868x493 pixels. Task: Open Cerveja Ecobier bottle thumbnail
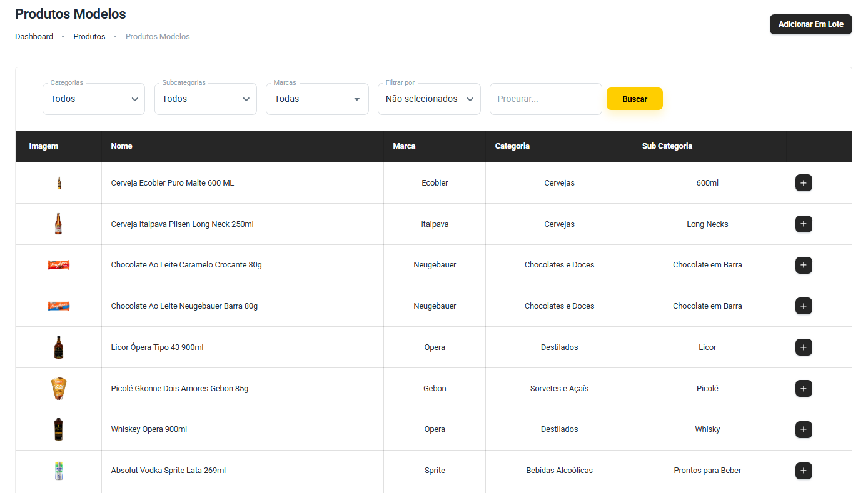point(59,183)
